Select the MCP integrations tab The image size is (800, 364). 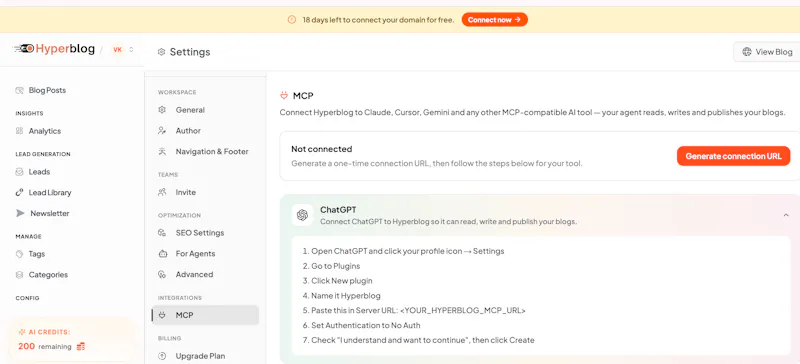coord(205,316)
